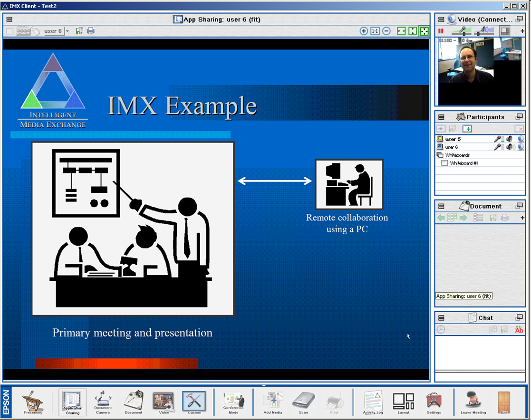Screen dimensions: 531x420
Task: Open the document page thumbnails grid
Action: click(x=452, y=218)
